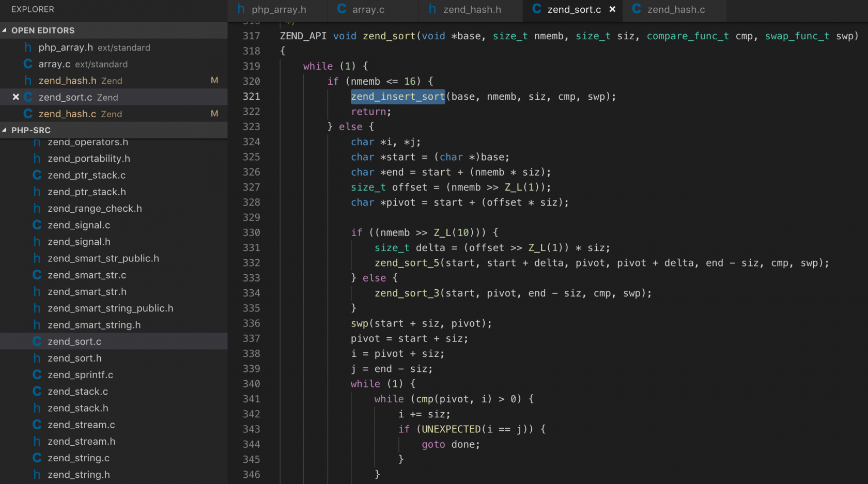The height and width of the screenshot is (484, 868).
Task: Switch to the php_array.h tab
Action: (278, 10)
